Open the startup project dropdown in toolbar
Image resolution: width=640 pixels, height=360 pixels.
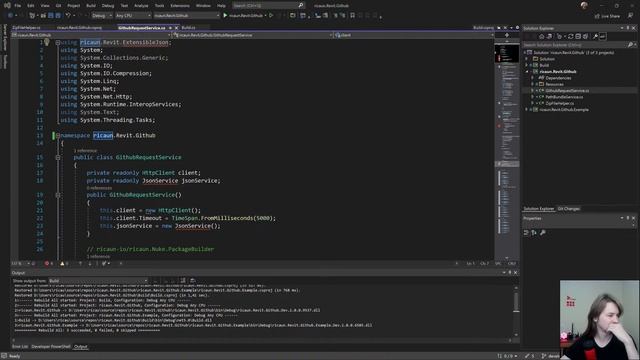187,16
